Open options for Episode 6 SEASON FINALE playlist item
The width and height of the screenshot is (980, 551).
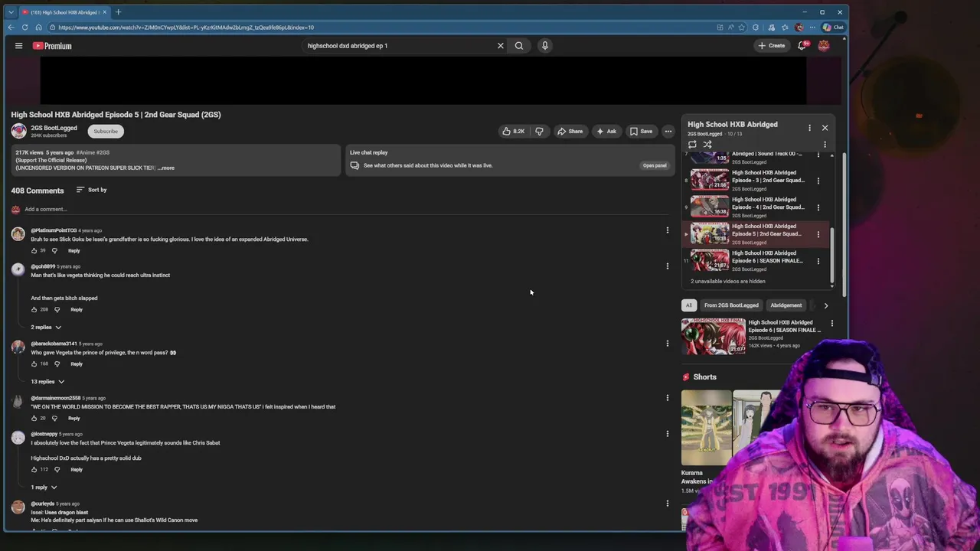(x=818, y=261)
